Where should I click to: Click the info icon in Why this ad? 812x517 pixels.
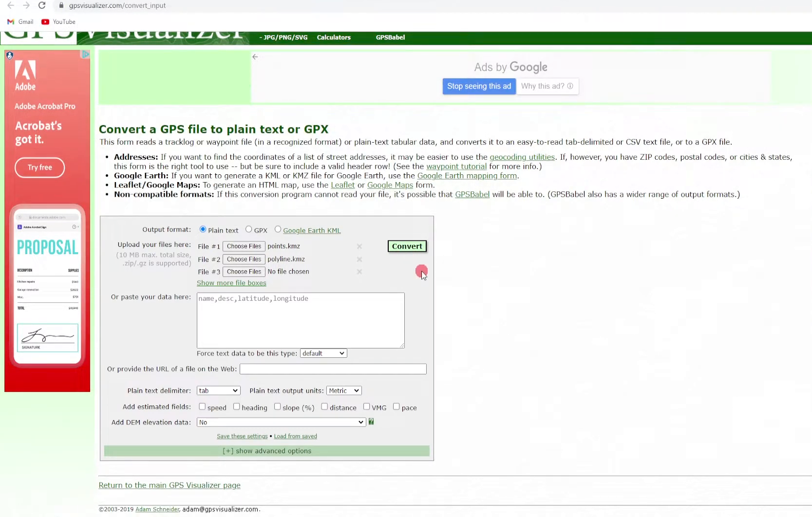pyautogui.click(x=570, y=86)
